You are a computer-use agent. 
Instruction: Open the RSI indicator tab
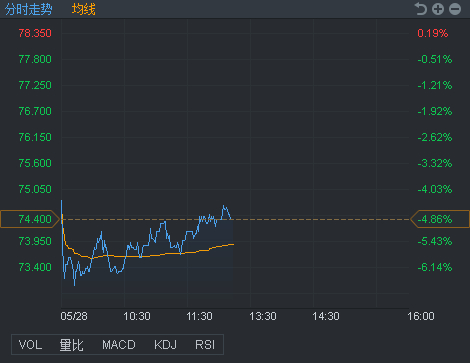(205, 345)
